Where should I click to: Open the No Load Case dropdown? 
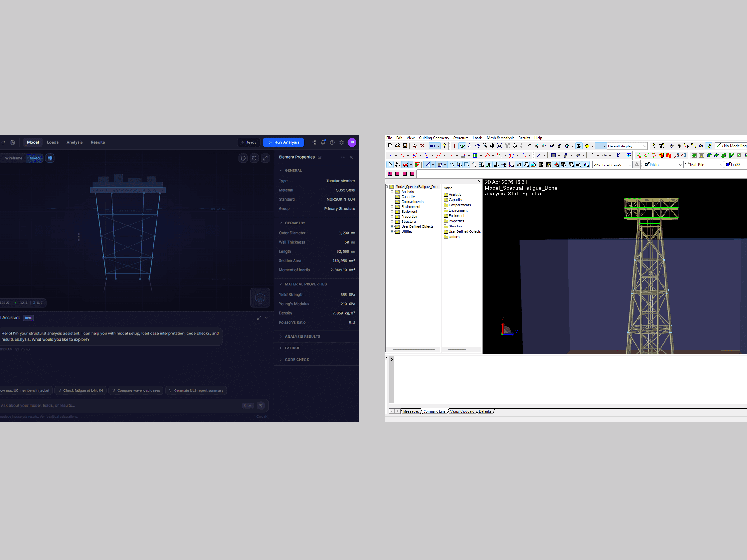(613, 165)
